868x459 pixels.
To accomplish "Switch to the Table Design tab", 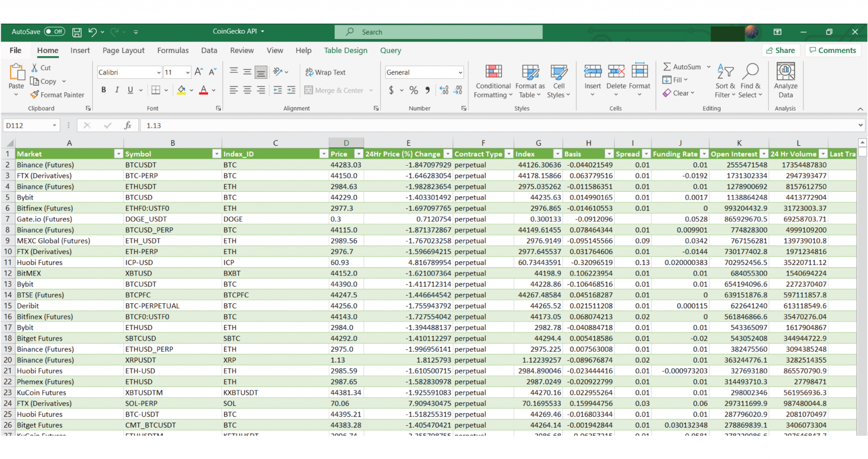I will coord(345,50).
